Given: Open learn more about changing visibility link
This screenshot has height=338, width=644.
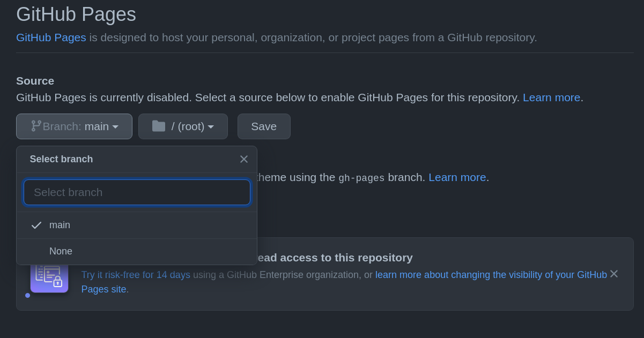Looking at the screenshot, I should (491, 275).
